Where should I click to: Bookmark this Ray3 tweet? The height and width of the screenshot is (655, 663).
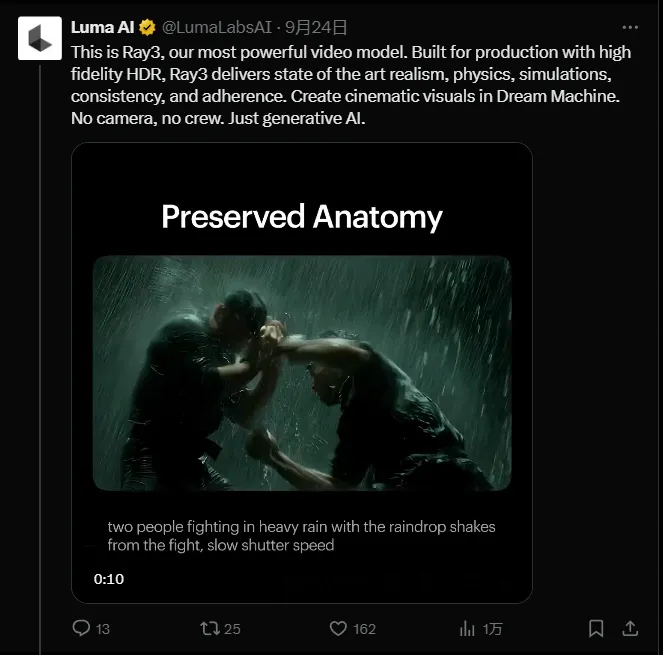[x=596, y=628]
